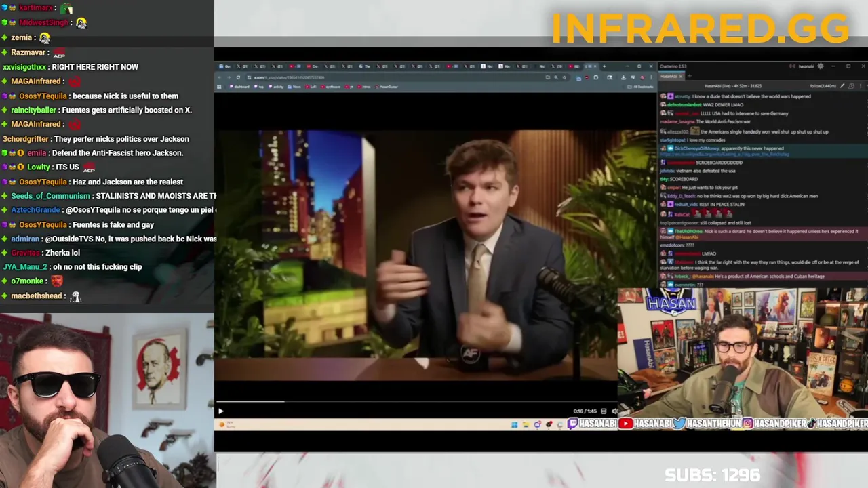Go forward in the browser
The width and height of the screenshot is (868, 488).
click(229, 77)
